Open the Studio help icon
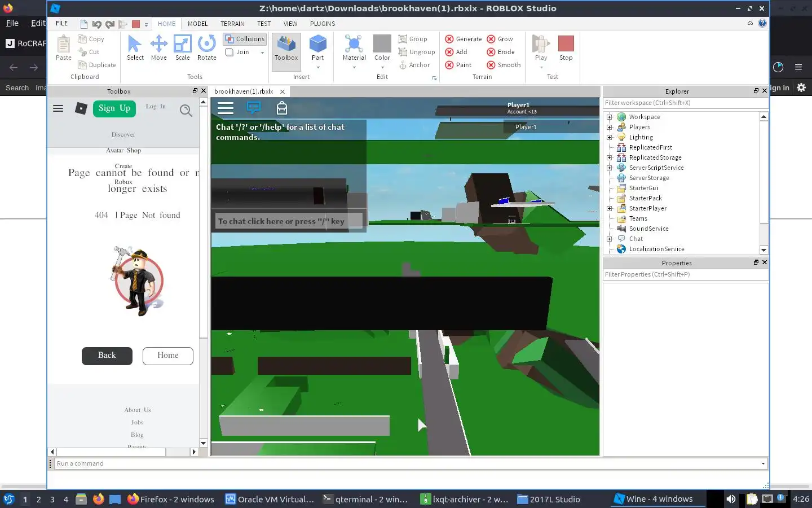 click(762, 23)
